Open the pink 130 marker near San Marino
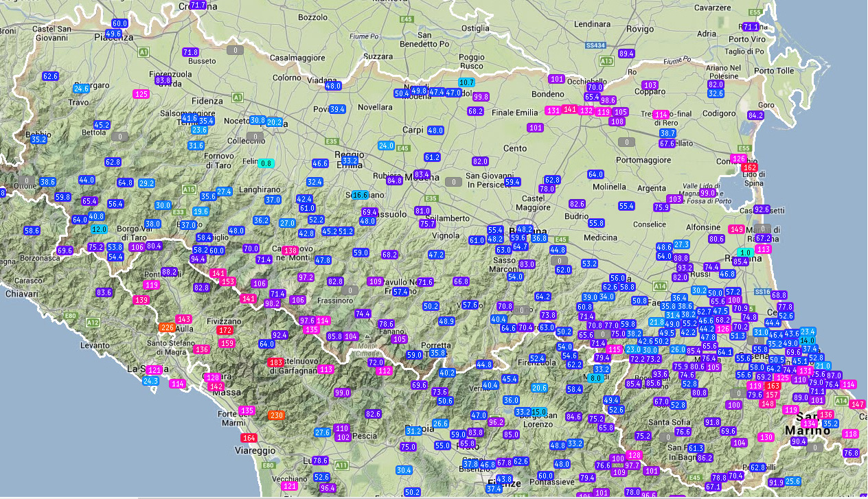 767,437
